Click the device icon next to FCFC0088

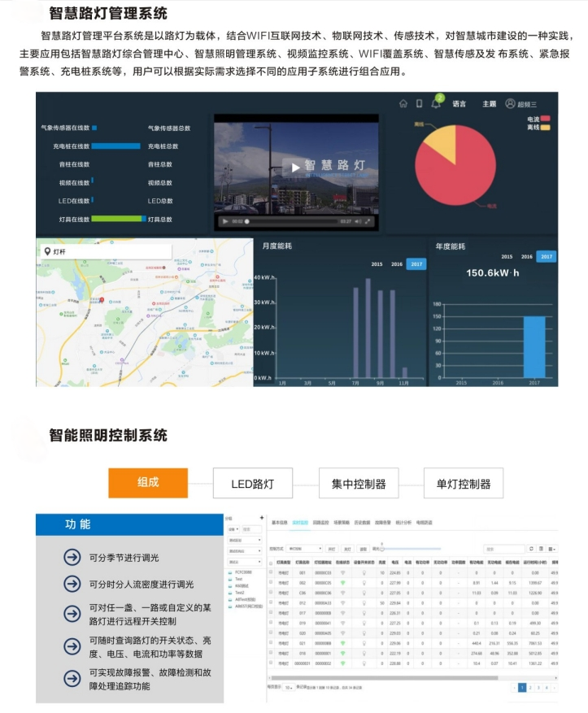[x=230, y=572]
